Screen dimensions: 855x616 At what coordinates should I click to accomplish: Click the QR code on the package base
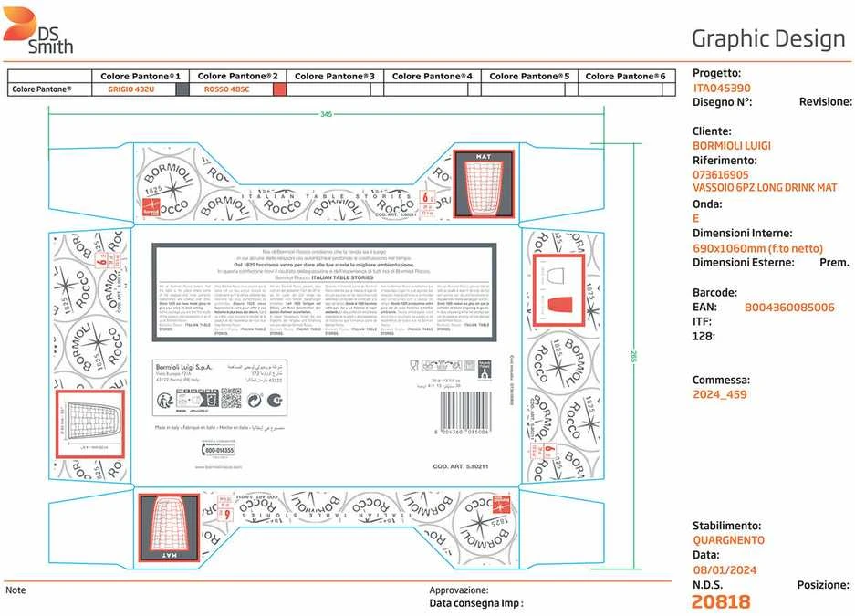[x=231, y=399]
